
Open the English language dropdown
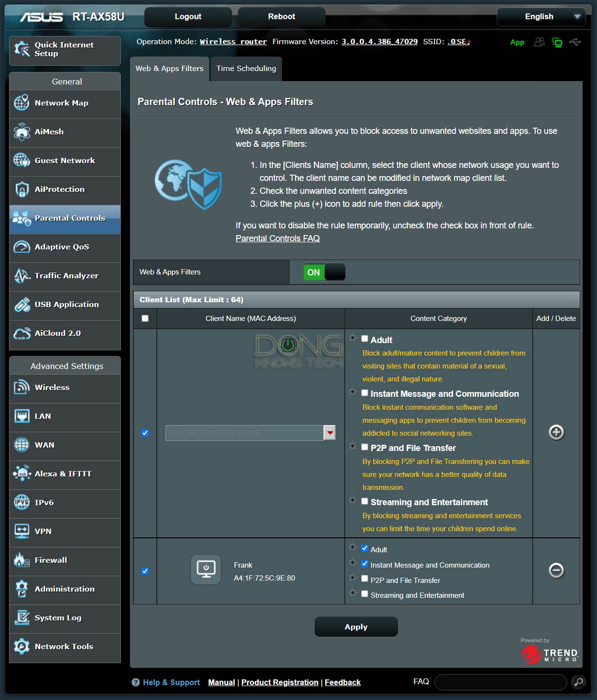(541, 16)
